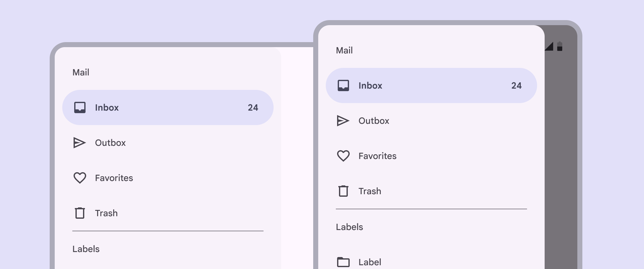The width and height of the screenshot is (644, 269).
Task: Click the Outbox send icon in the phone drawer
Action: [x=343, y=121]
